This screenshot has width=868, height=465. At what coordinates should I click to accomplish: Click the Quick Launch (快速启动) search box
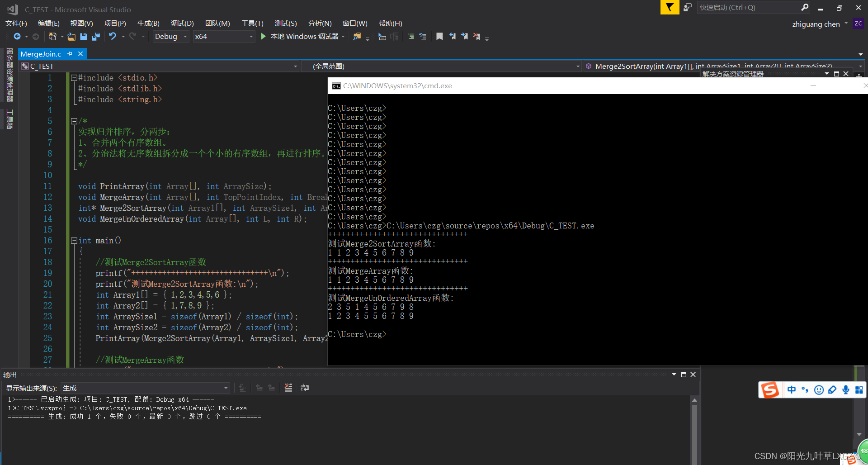(x=754, y=8)
